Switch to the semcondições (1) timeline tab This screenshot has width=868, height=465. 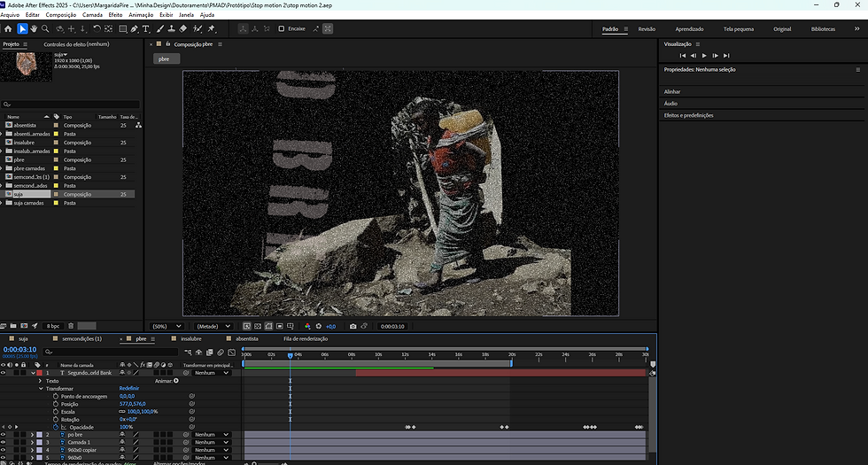pyautogui.click(x=81, y=338)
